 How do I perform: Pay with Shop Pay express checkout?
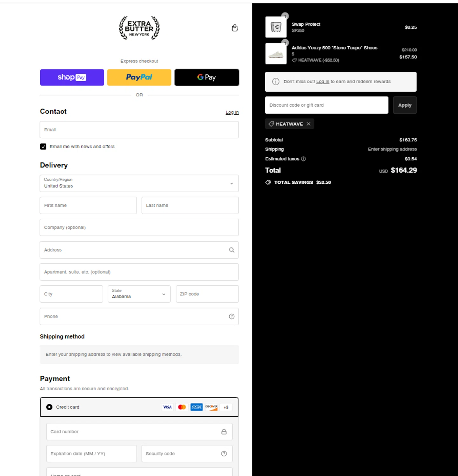(72, 77)
